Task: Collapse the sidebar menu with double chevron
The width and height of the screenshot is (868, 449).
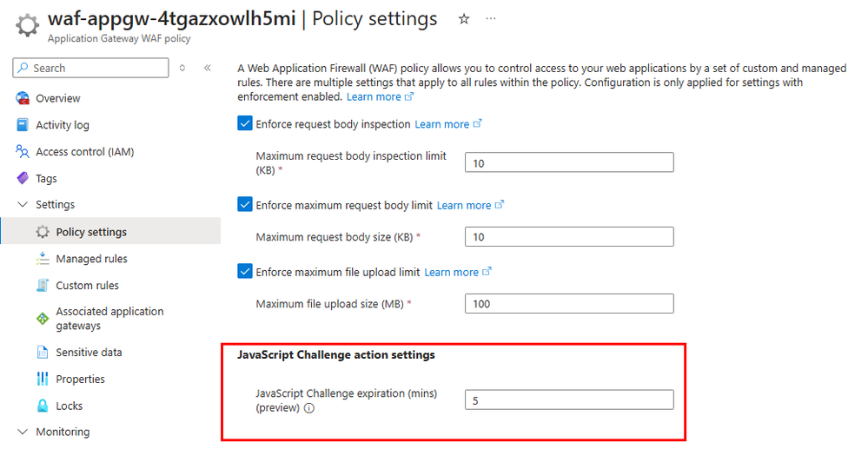Action: pos(208,68)
